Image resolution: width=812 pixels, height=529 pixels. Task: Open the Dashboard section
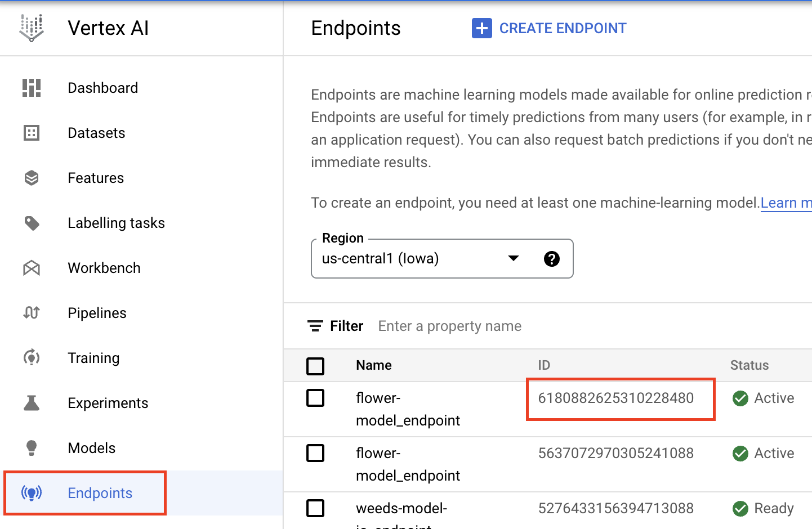(102, 88)
